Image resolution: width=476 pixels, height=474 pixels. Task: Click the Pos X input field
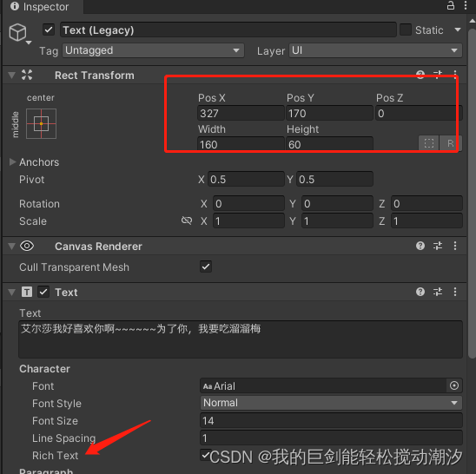point(241,113)
